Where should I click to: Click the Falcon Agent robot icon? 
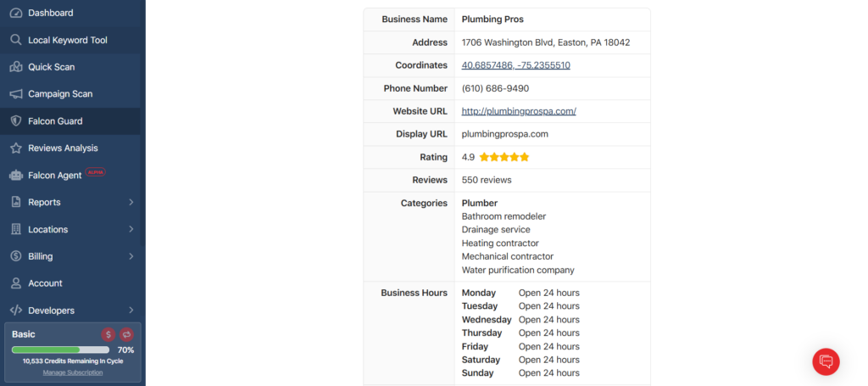tap(15, 176)
